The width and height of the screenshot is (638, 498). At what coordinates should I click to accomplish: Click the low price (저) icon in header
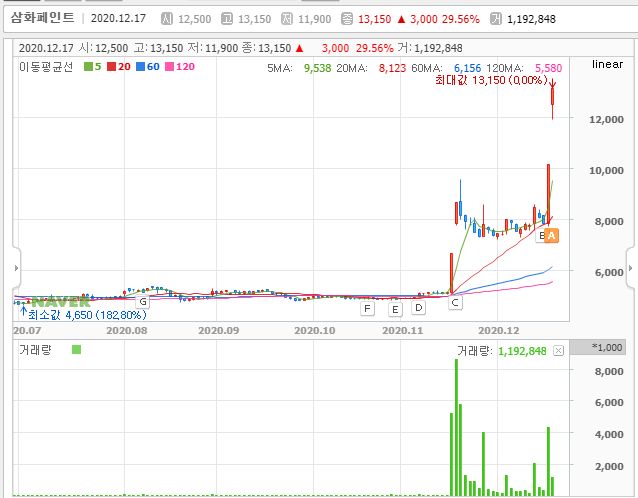click(x=287, y=19)
